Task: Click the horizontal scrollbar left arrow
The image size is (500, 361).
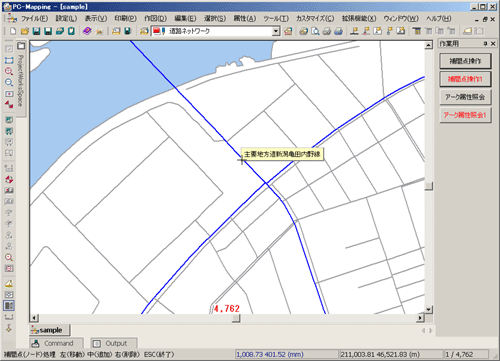Action: 34,318
